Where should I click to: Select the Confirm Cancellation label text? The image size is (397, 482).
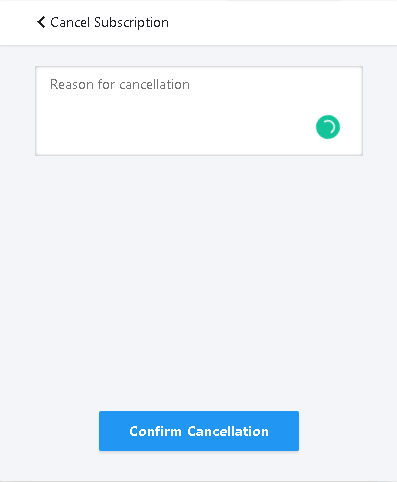(199, 431)
